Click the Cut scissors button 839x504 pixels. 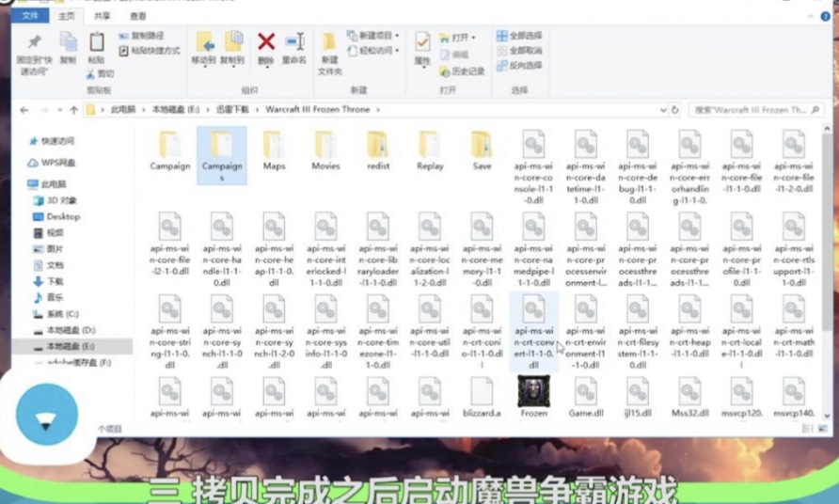click(100, 74)
